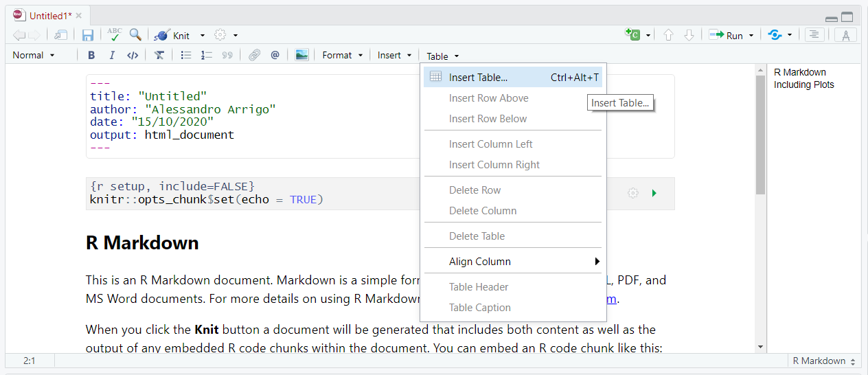Click the insert code chunk icon
This screenshot has height=375, width=868.
(632, 35)
